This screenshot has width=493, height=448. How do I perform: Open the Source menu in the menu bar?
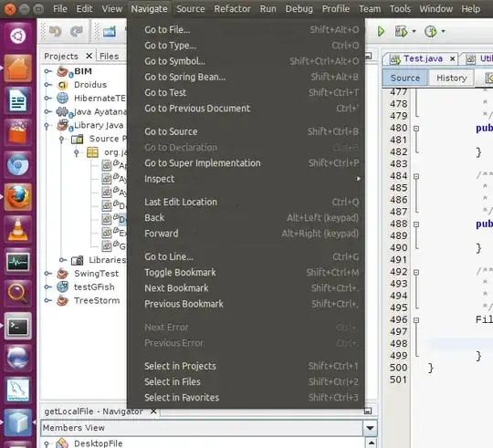191,9
